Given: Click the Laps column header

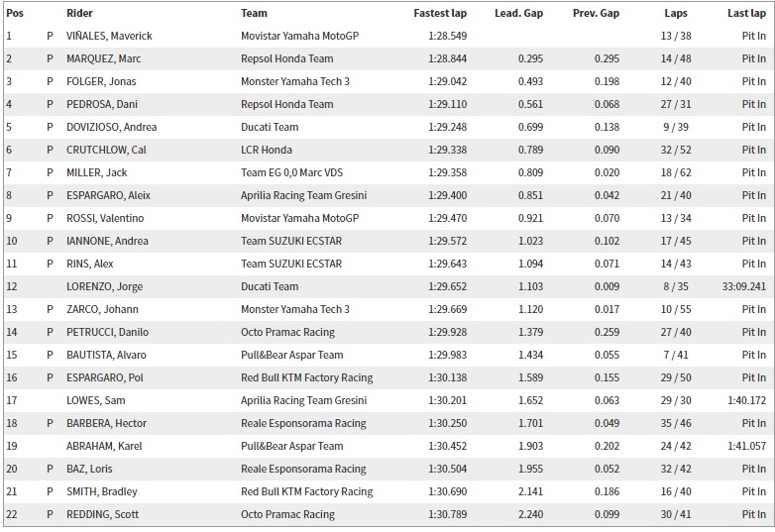Looking at the screenshot, I should click(x=676, y=13).
